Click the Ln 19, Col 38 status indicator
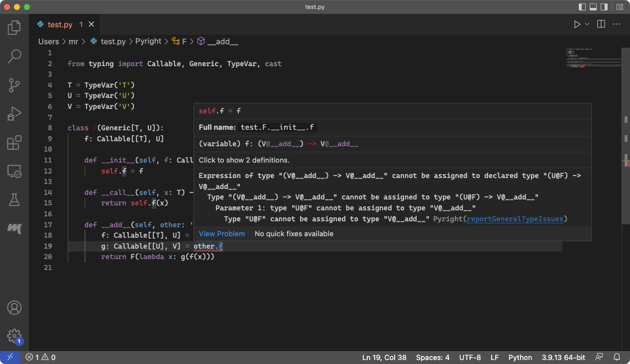This screenshot has height=364, width=630. 384,357
